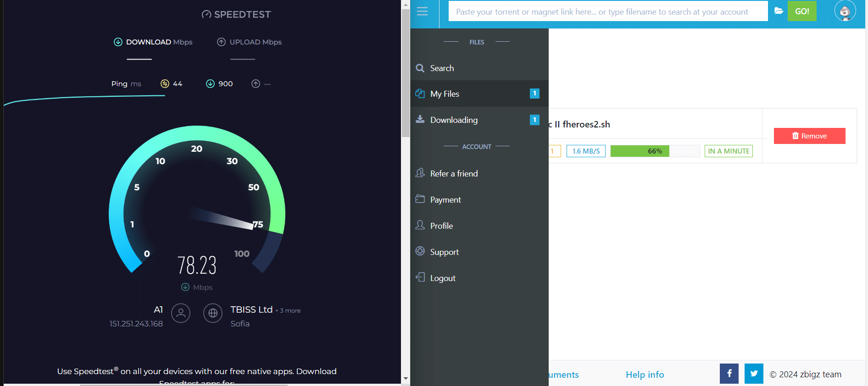Expand the + 3 more servers link
The image size is (868, 386).
coord(288,311)
